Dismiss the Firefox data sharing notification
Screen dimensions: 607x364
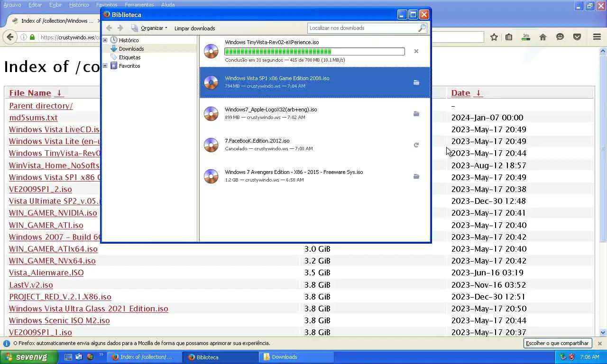[x=599, y=343]
